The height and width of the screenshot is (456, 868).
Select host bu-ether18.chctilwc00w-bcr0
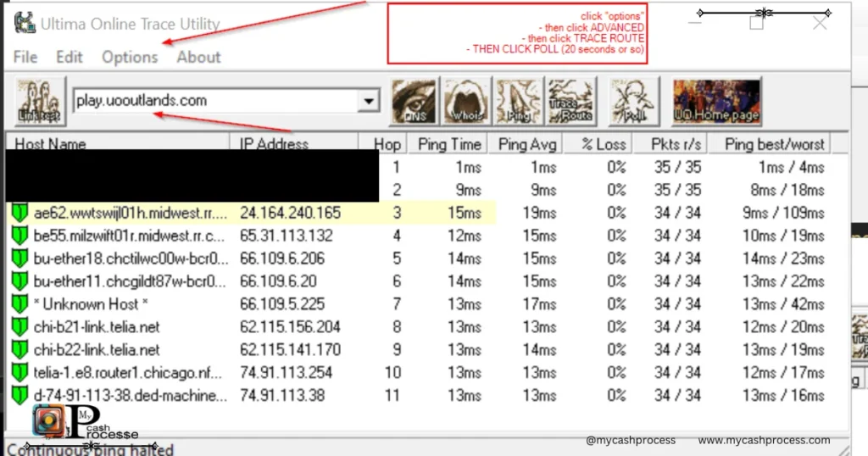coord(131,259)
